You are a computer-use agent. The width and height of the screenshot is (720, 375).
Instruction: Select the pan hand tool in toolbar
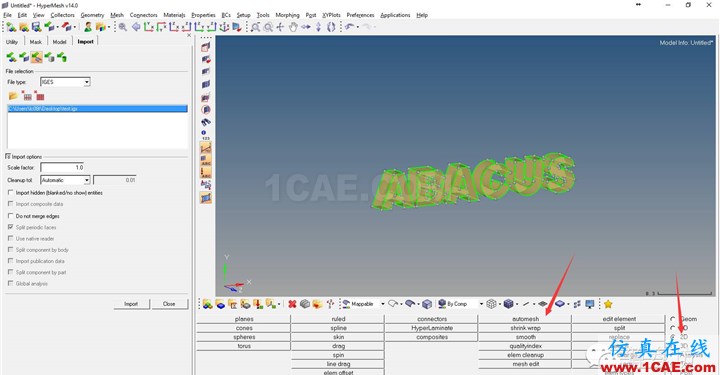click(293, 27)
